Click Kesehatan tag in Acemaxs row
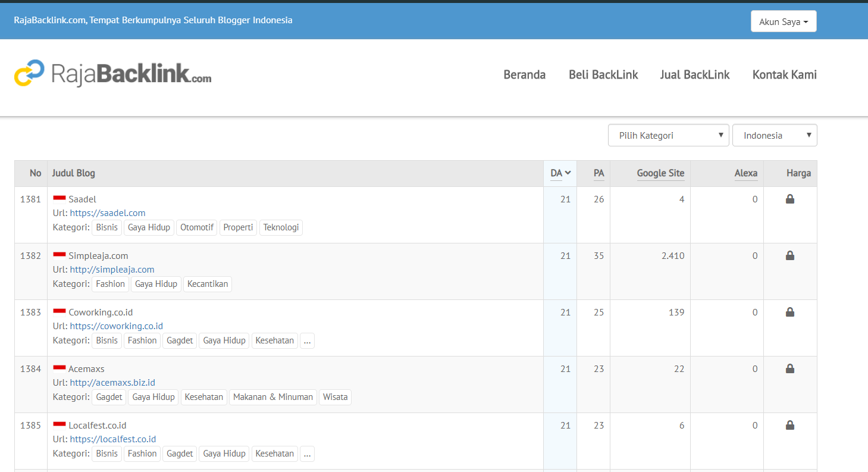The image size is (868, 472). point(204,397)
